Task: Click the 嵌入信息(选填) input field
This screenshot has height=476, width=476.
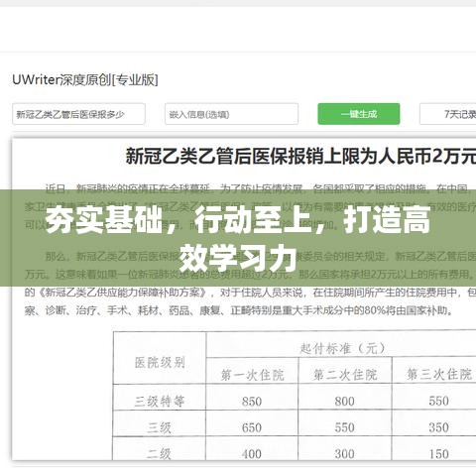Action: [x=231, y=114]
